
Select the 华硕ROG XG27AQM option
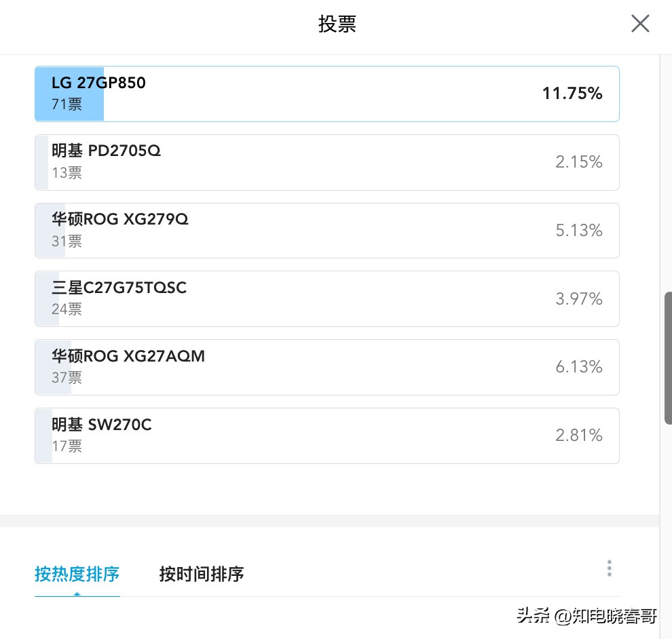(326, 367)
